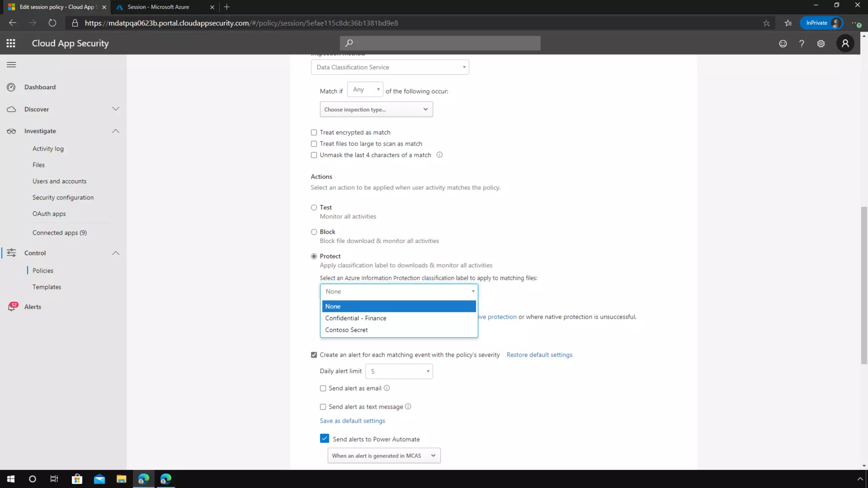Click the hamburger menu to collapse sidebar
This screenshot has width=868, height=488.
(11, 64)
